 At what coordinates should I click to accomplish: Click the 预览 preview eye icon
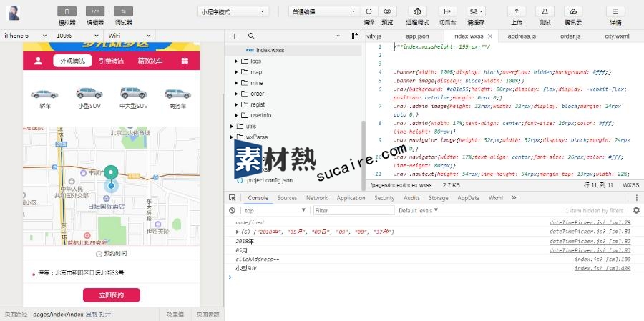point(387,11)
